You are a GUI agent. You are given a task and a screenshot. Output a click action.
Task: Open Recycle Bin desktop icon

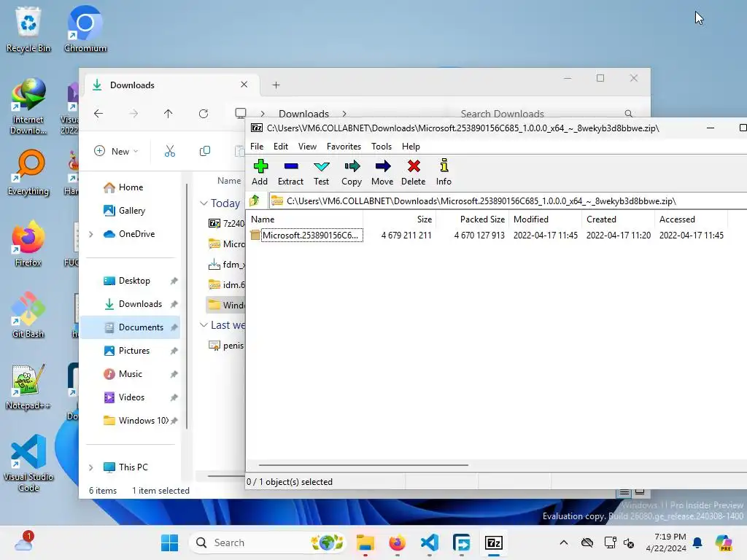tap(28, 28)
